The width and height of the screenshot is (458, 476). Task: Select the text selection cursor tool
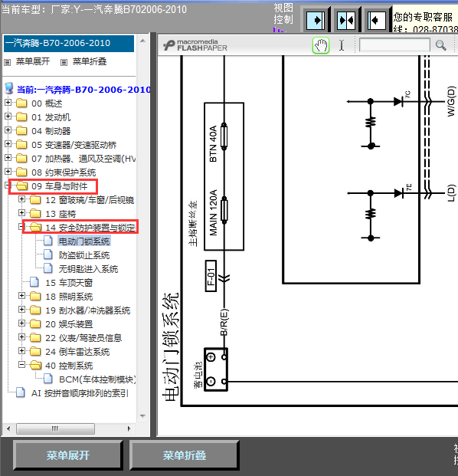pyautogui.click(x=342, y=45)
